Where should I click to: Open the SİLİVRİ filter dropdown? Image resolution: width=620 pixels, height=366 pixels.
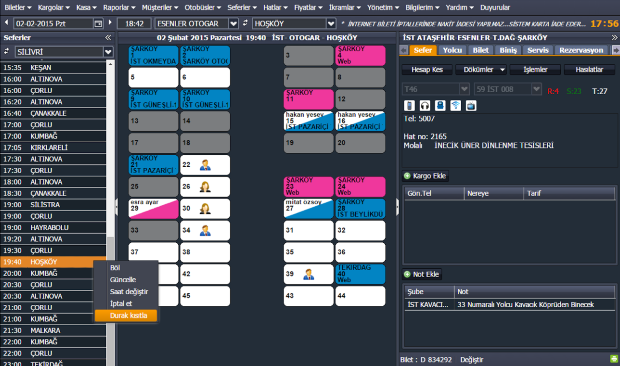point(108,52)
